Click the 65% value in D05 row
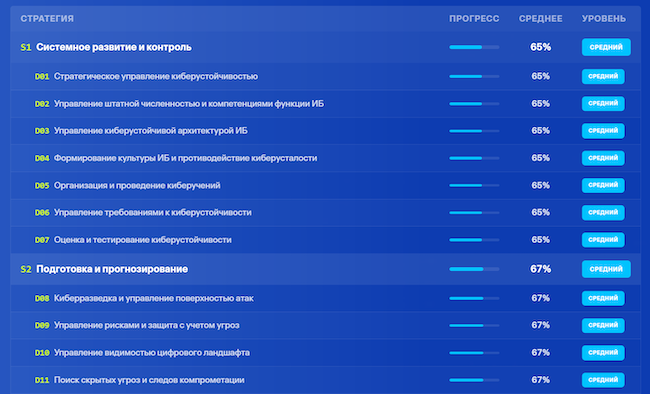 coord(541,185)
